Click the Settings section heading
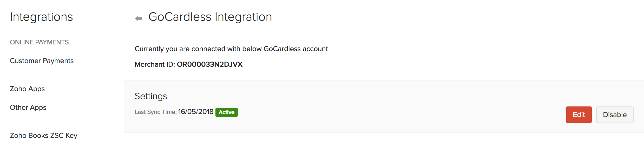644x148 pixels. (x=151, y=96)
